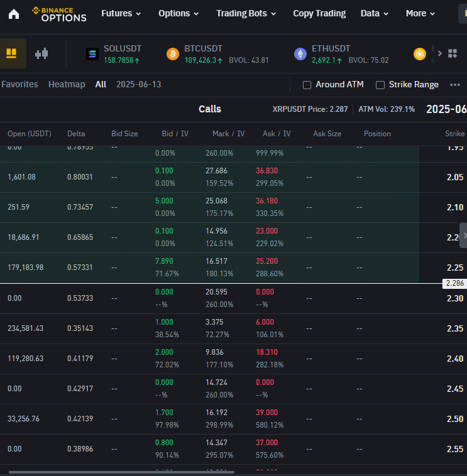
Task: Click the open interest value 179,183.98
Action: 26,268
